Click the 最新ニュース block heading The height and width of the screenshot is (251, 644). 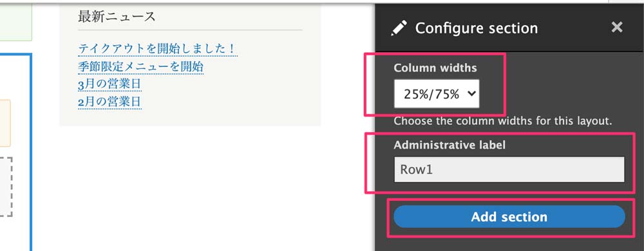click(x=117, y=17)
